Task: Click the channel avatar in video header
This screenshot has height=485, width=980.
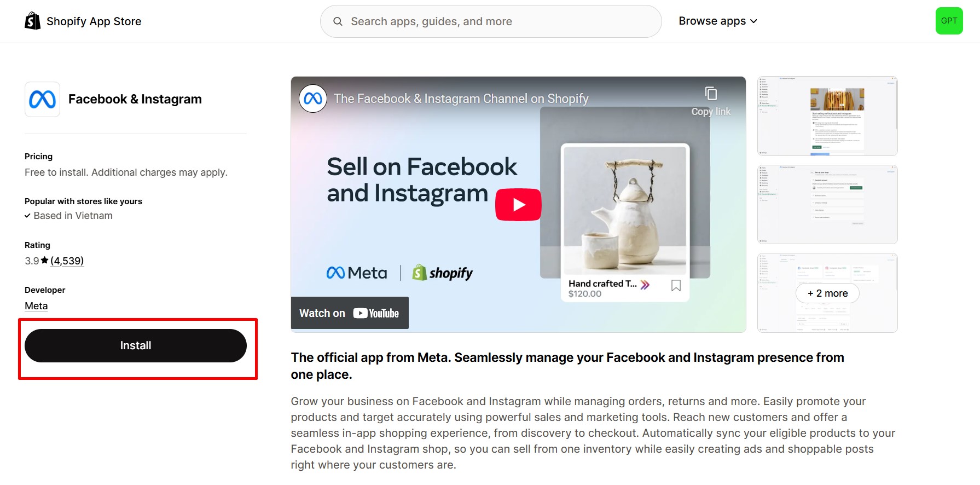Action: click(x=313, y=99)
